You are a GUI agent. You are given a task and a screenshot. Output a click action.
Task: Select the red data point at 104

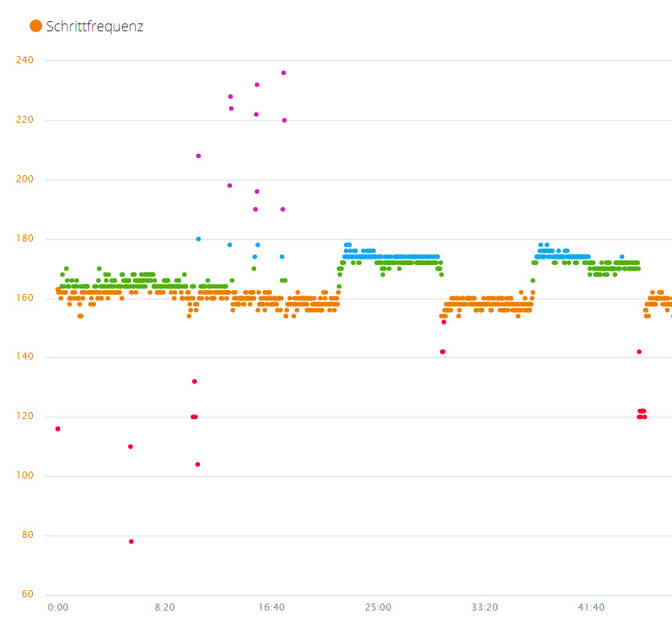point(198,464)
